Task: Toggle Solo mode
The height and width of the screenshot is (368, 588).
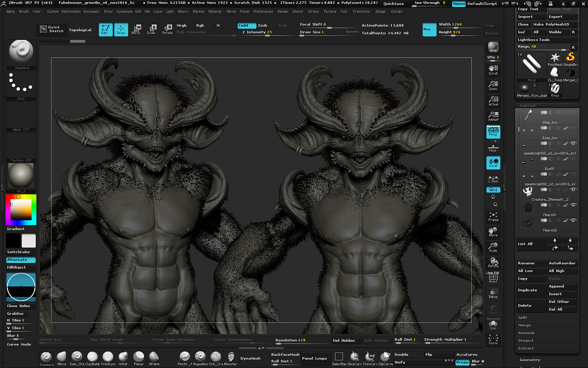Action: [493, 325]
